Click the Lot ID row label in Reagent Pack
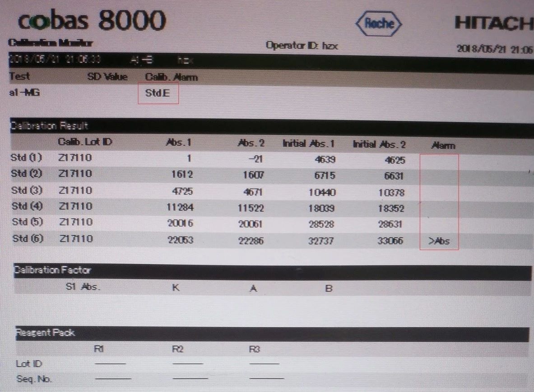Image resolution: width=534 pixels, height=392 pixels. click(29, 364)
